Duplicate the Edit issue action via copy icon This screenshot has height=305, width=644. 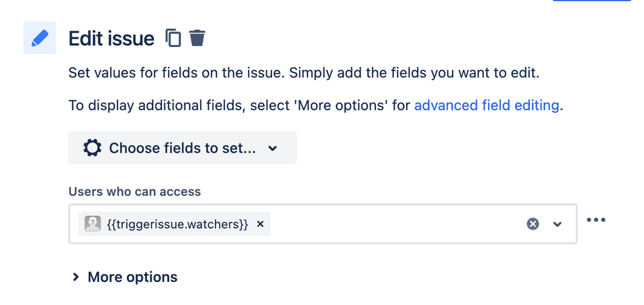[x=173, y=38]
